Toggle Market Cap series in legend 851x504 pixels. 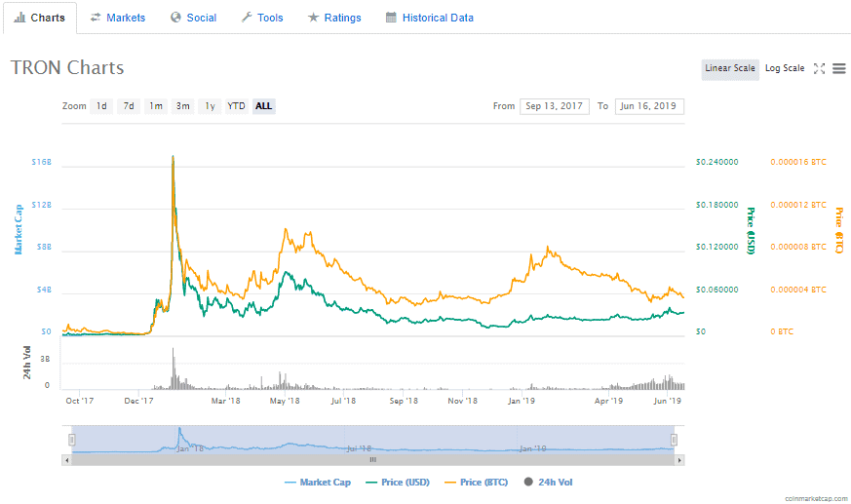[318, 483]
